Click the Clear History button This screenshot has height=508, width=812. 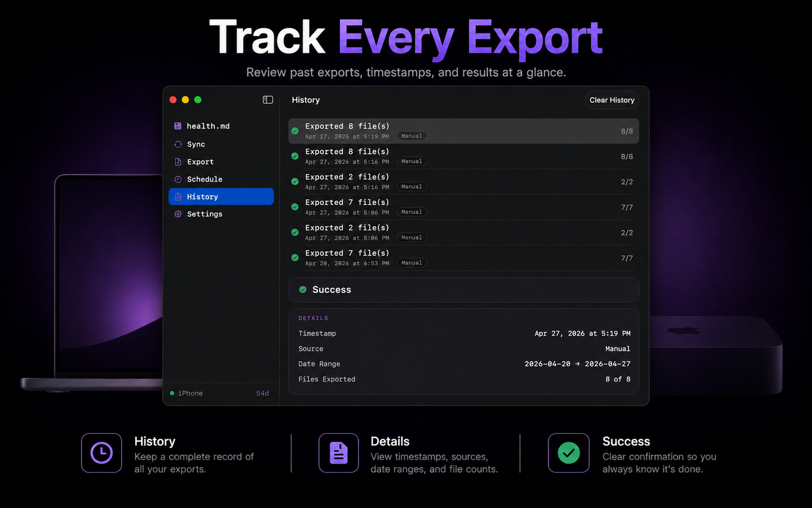point(612,100)
